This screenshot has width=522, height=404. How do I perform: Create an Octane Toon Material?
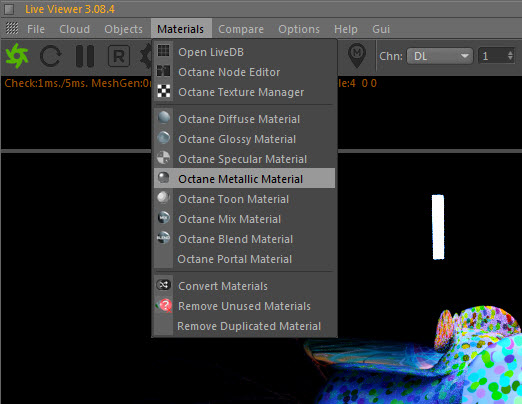pyautogui.click(x=244, y=199)
